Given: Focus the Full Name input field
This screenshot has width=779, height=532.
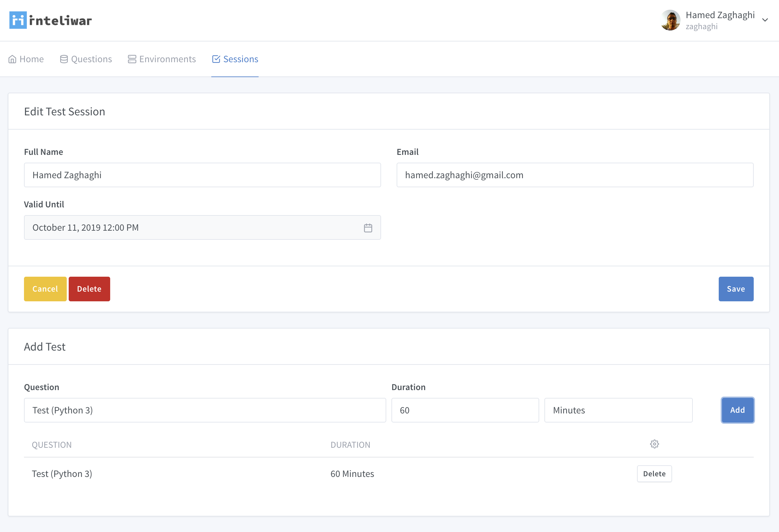Looking at the screenshot, I should [202, 175].
